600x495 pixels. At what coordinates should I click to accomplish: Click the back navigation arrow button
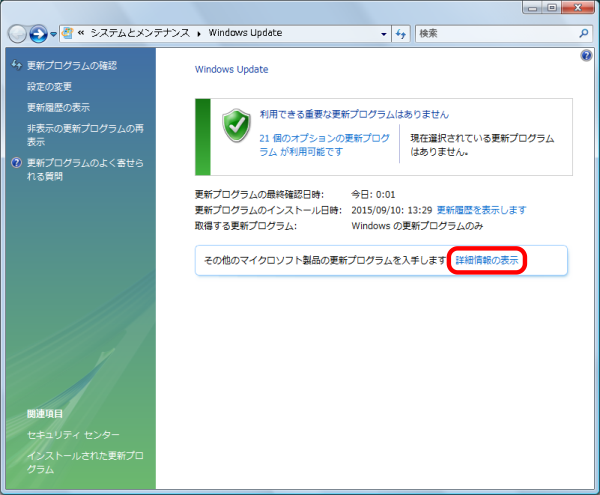[17, 34]
